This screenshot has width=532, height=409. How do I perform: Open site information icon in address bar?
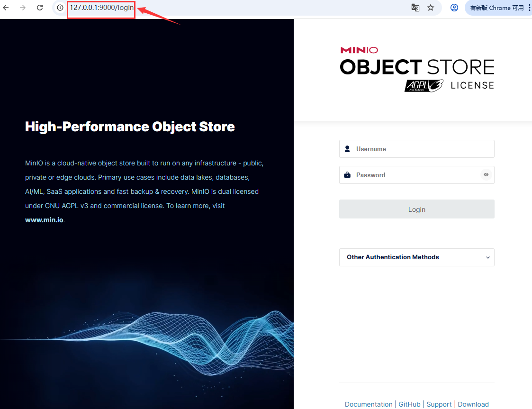(60, 8)
